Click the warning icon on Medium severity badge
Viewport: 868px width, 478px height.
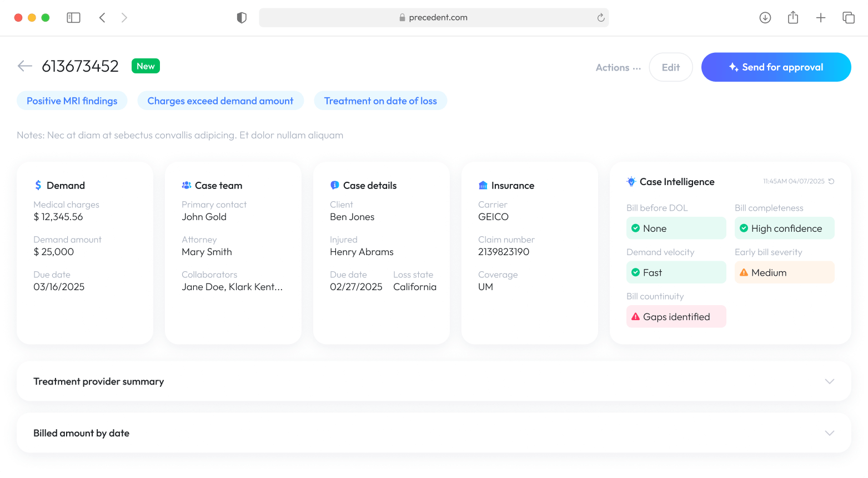[x=745, y=272]
